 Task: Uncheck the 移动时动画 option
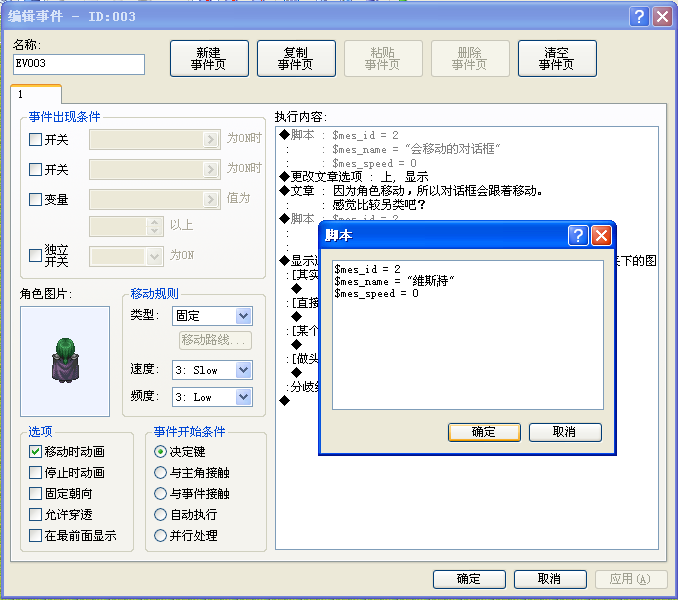[35, 452]
